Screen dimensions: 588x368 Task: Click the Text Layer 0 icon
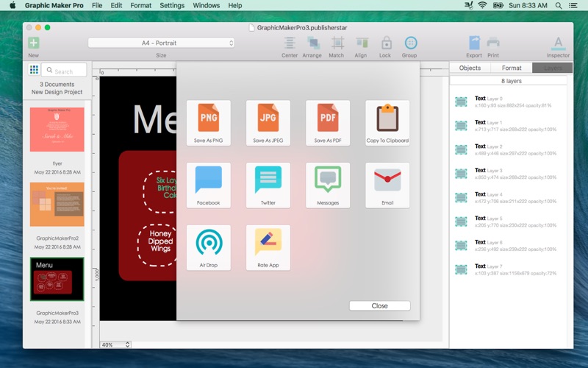tap(461, 102)
